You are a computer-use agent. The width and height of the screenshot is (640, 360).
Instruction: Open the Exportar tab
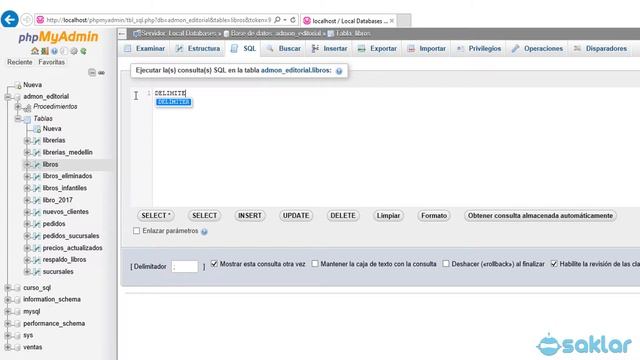(x=377, y=49)
